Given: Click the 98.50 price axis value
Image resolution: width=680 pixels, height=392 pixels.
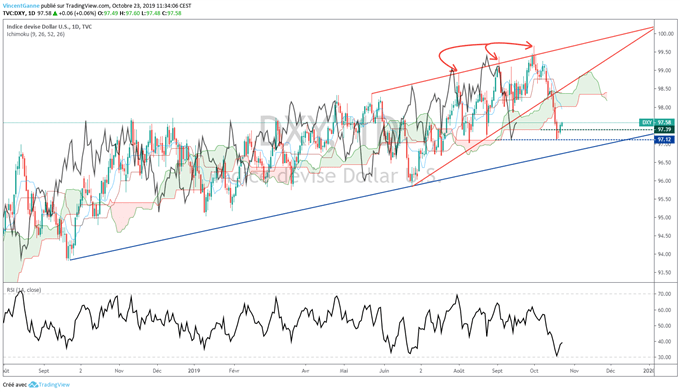Looking at the screenshot, I should (x=665, y=89).
